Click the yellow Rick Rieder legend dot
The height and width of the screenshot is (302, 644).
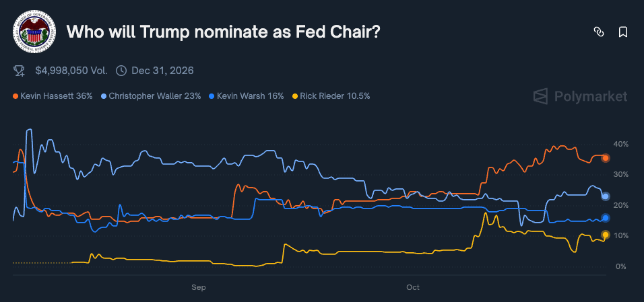pos(294,96)
